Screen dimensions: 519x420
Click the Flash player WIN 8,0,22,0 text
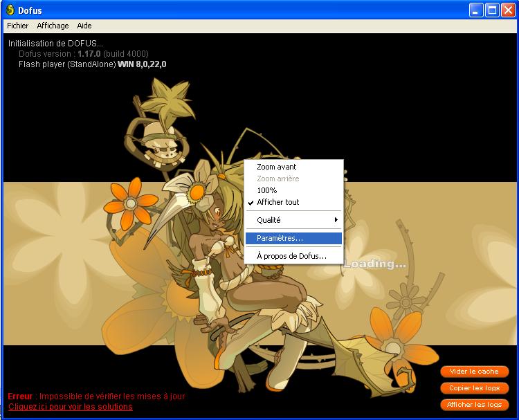92,64
